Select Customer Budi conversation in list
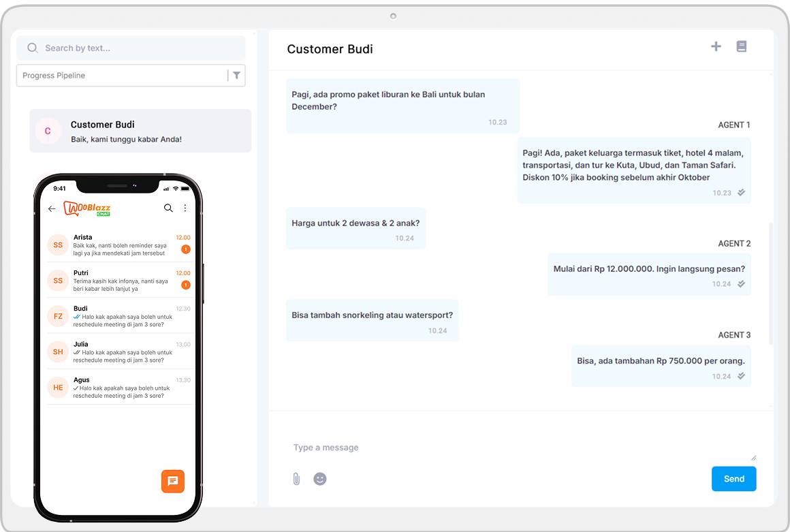Screen dimensions: 790x532 coord(140,131)
